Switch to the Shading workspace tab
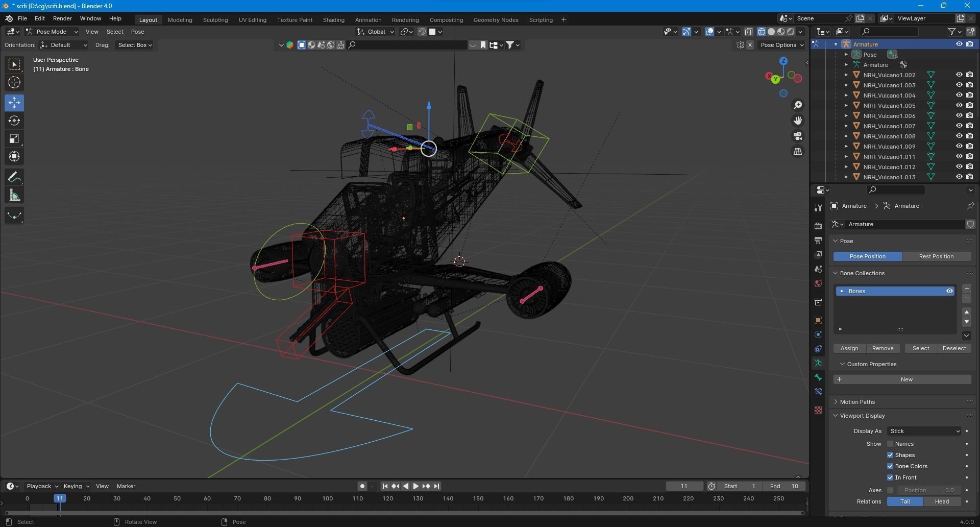 [x=334, y=20]
